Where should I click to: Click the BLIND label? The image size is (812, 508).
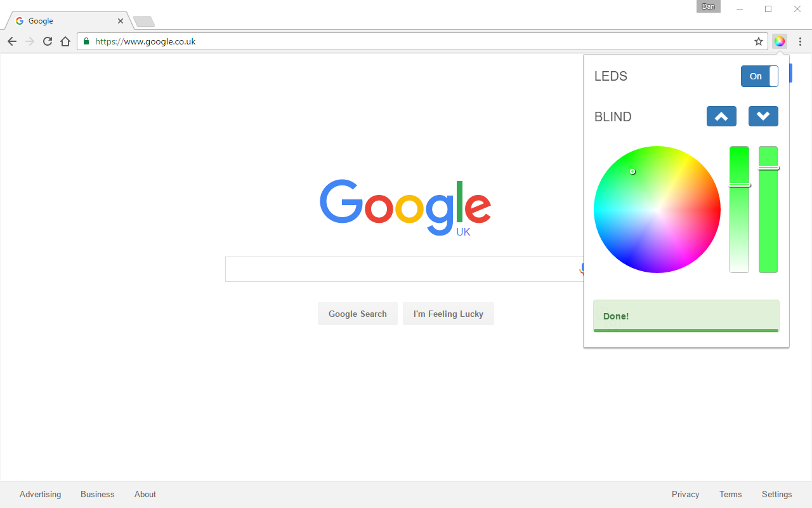point(613,117)
